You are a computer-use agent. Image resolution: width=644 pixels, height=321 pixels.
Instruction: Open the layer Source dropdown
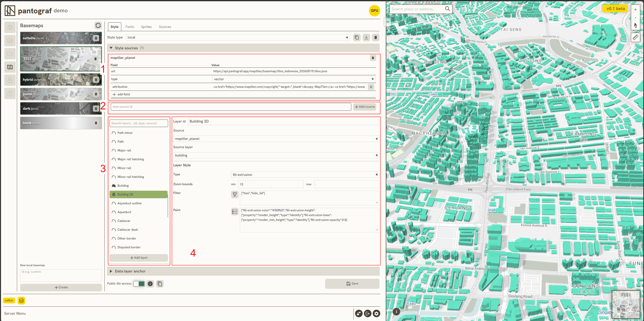click(276, 139)
